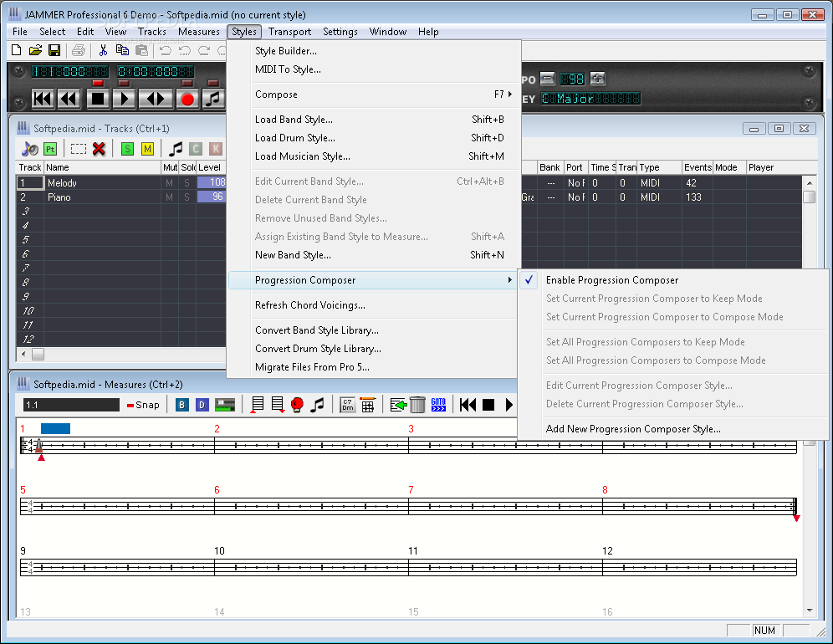Rewind to start in the transport panel
The width and height of the screenshot is (833, 644).
[43, 99]
